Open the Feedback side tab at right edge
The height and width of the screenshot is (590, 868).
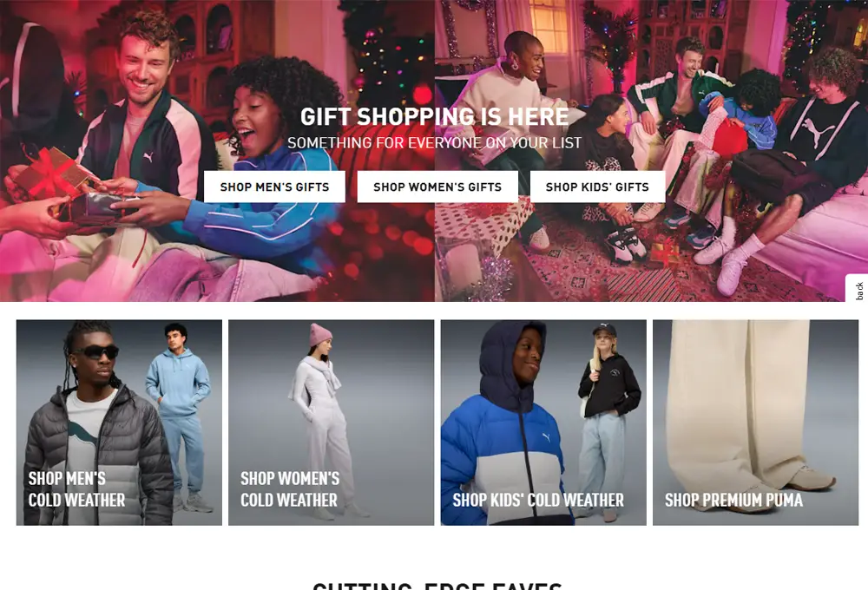(x=858, y=290)
